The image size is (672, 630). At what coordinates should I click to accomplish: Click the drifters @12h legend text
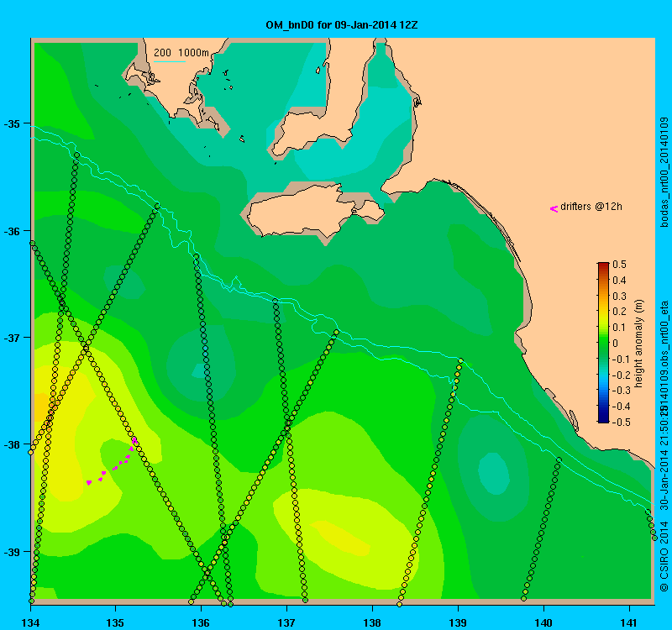pyautogui.click(x=591, y=207)
